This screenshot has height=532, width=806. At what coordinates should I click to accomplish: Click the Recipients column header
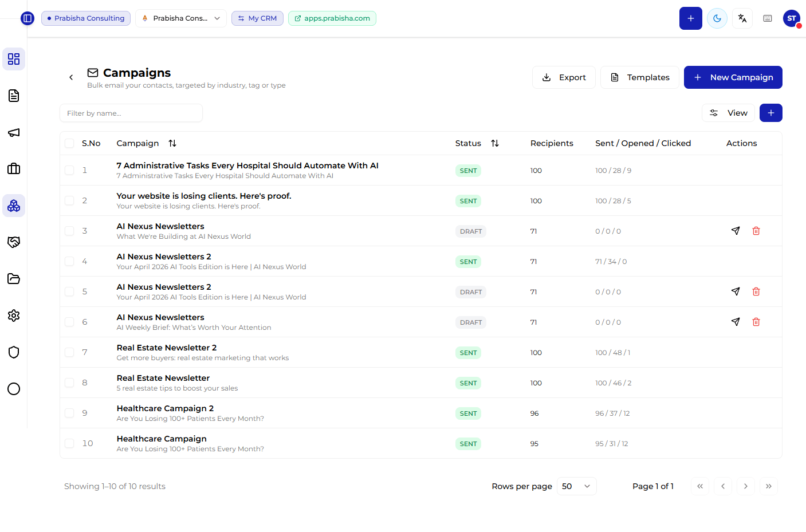pyautogui.click(x=552, y=143)
